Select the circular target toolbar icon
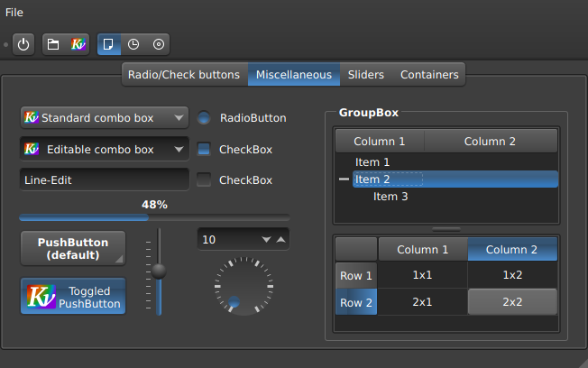Screen dimensions: 588x368 159,43
